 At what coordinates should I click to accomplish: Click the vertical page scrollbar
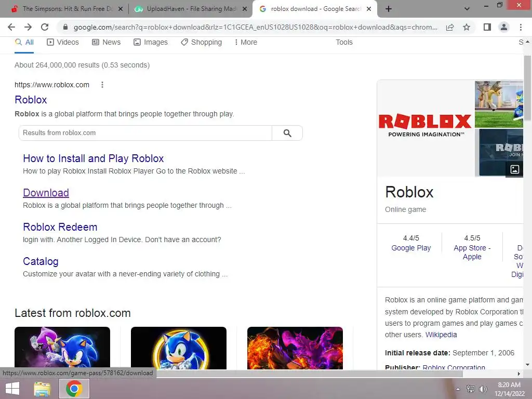point(527,87)
